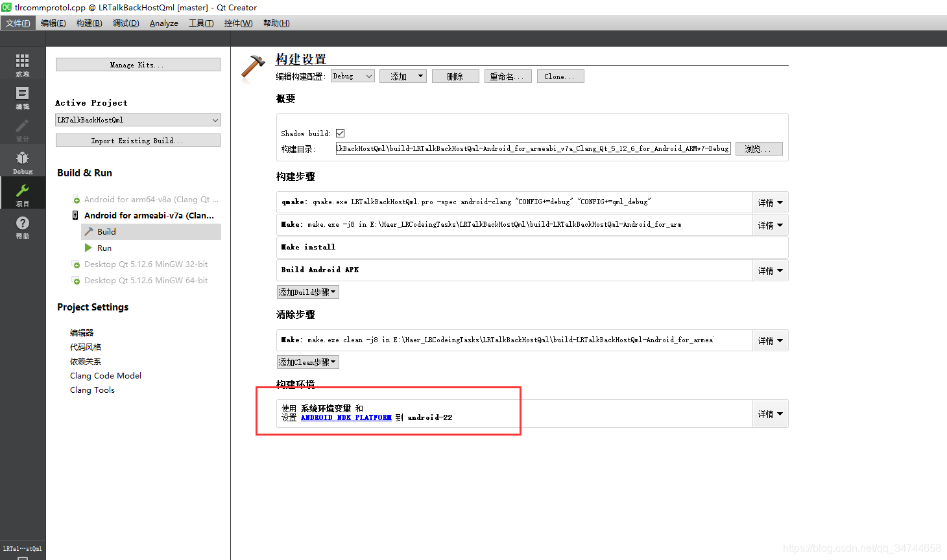
Task: Open the 添加Build步骤 dropdown
Action: (x=307, y=292)
